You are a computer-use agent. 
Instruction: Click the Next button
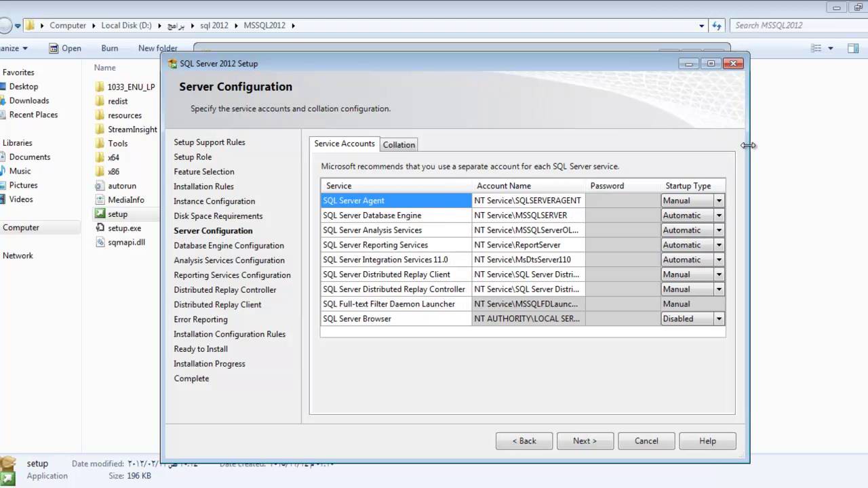click(585, 441)
